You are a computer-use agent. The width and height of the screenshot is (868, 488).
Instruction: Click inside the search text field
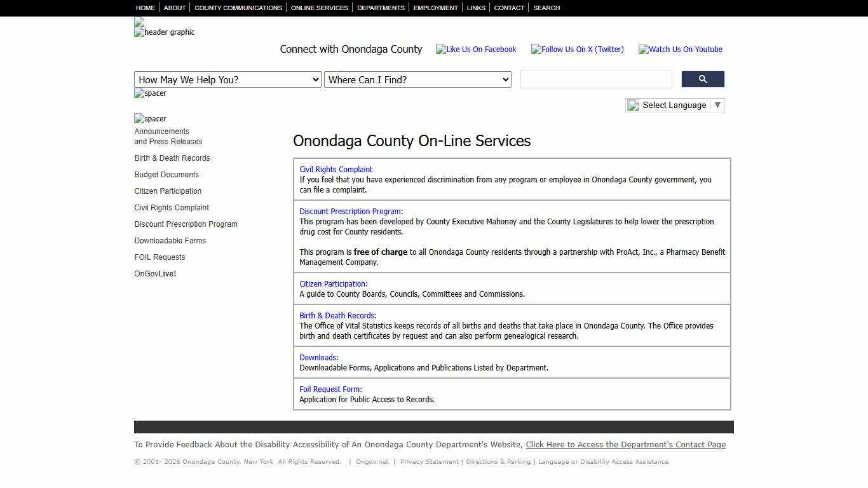[595, 79]
